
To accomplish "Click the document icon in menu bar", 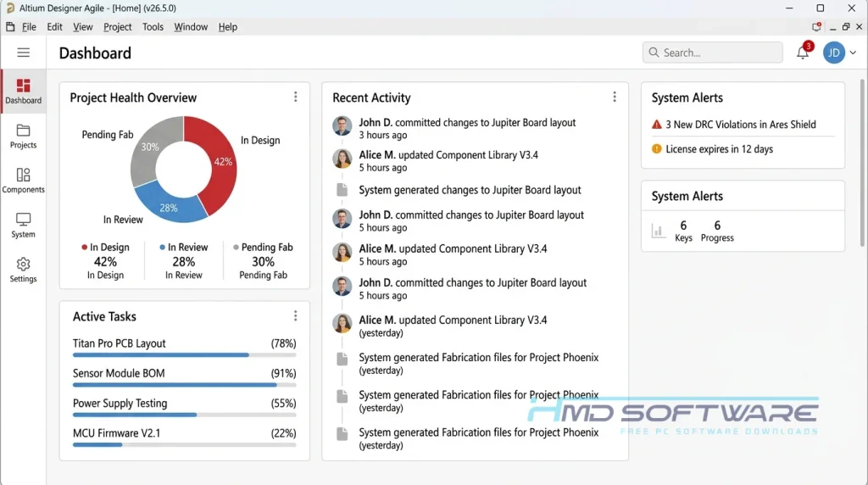I will pyautogui.click(x=10, y=26).
